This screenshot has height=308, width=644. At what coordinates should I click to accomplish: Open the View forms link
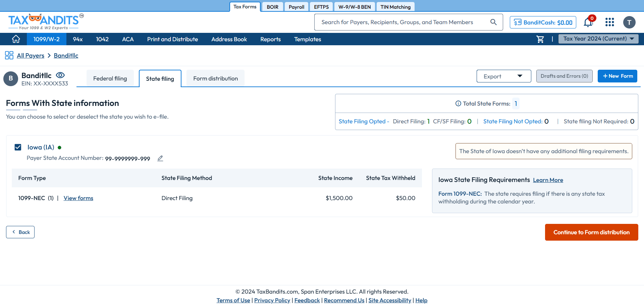[78, 198]
